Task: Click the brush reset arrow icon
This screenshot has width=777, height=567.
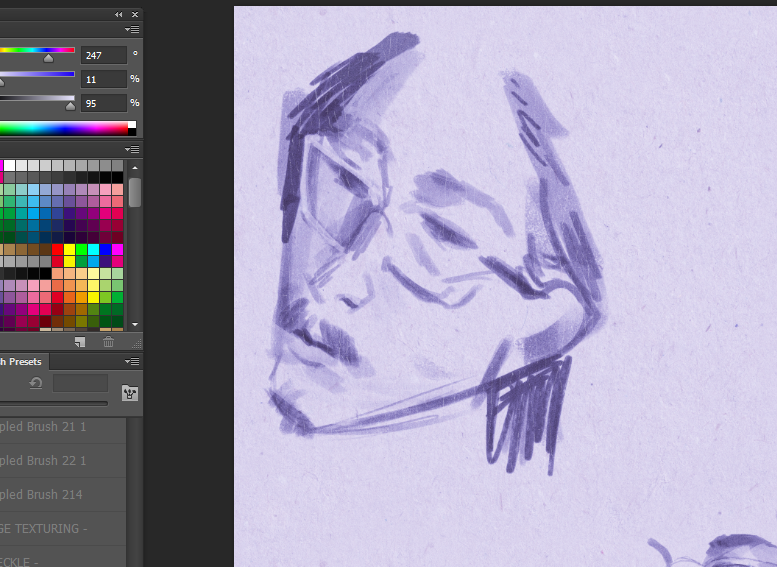Action: pyautogui.click(x=36, y=383)
